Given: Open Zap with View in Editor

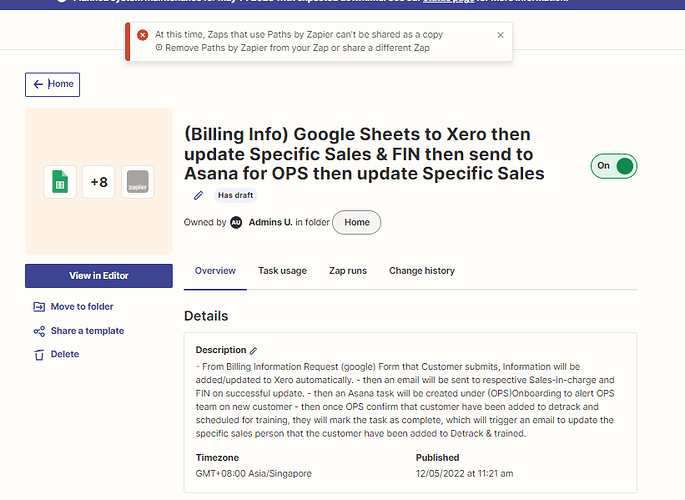Looking at the screenshot, I should point(99,276).
